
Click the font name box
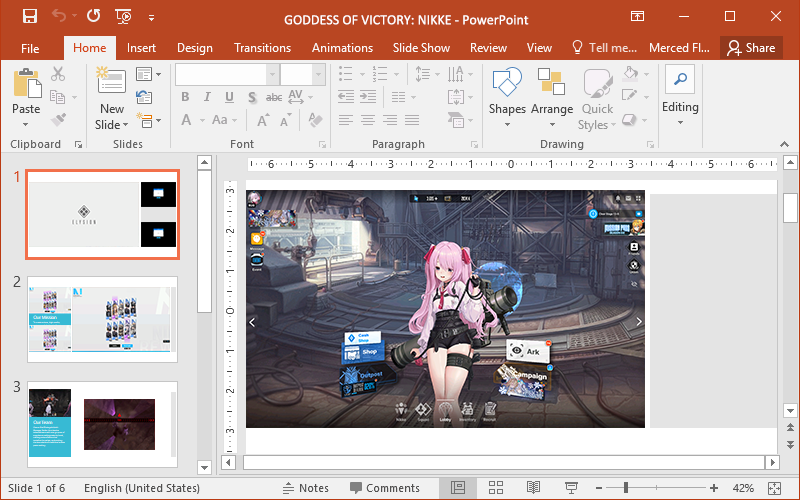pyautogui.click(x=220, y=74)
